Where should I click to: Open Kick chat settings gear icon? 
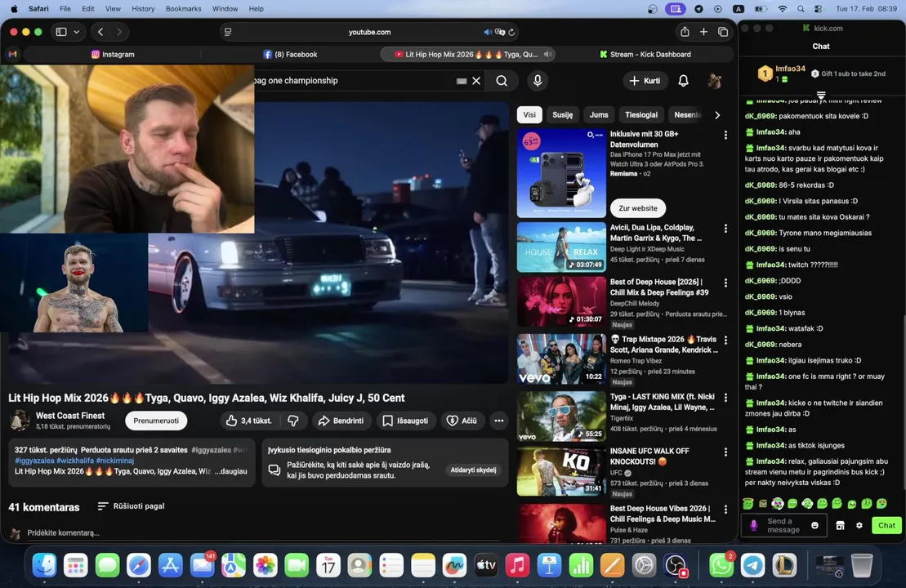pyautogui.click(x=859, y=525)
